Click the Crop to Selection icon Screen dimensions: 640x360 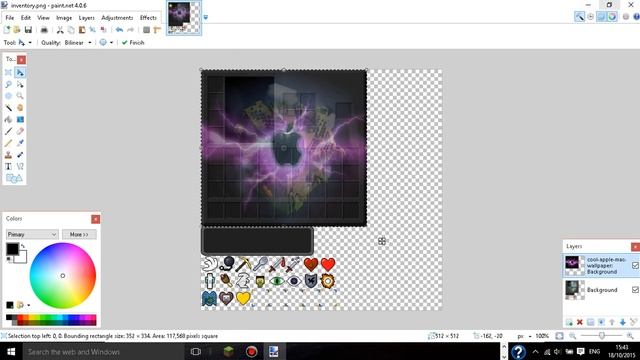click(x=93, y=30)
